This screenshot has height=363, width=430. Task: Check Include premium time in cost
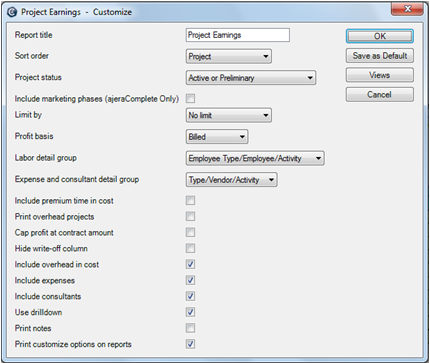tap(190, 200)
